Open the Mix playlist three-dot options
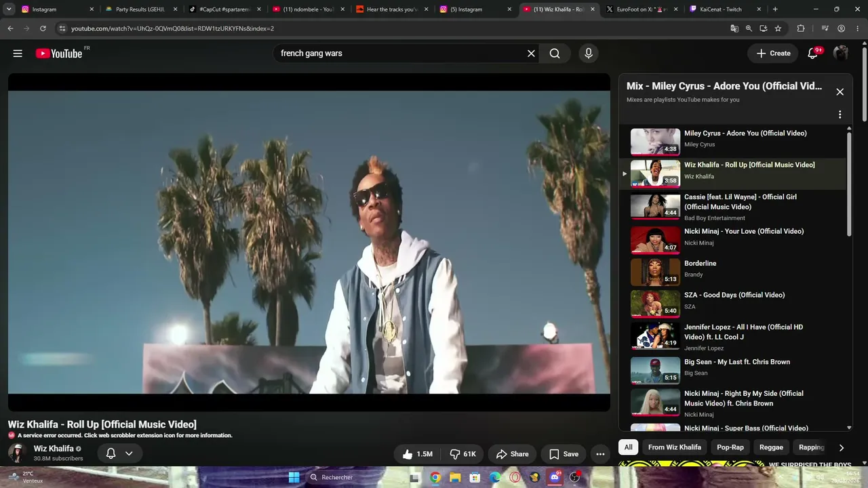 840,115
